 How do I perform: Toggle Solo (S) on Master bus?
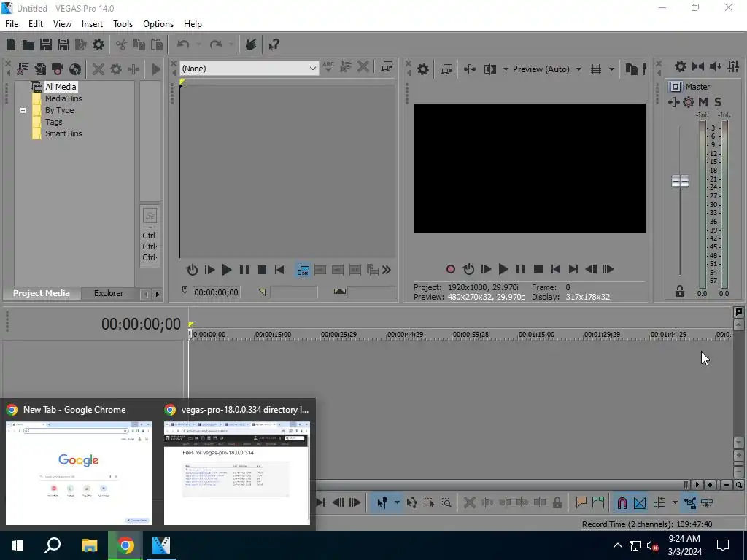pyautogui.click(x=718, y=102)
